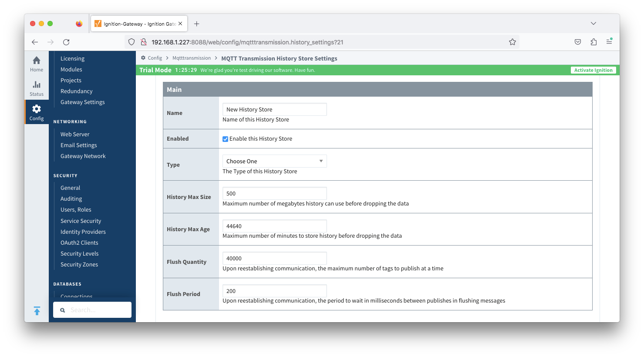Open the Status section icon
The width and height of the screenshot is (644, 357).
pyautogui.click(x=37, y=84)
